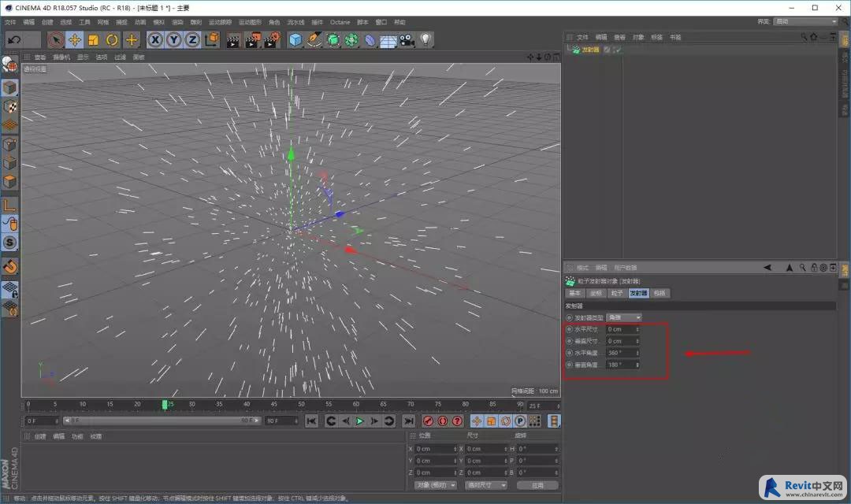The width and height of the screenshot is (851, 504).
Task: Toggle the Y axis lock
Action: tap(173, 39)
